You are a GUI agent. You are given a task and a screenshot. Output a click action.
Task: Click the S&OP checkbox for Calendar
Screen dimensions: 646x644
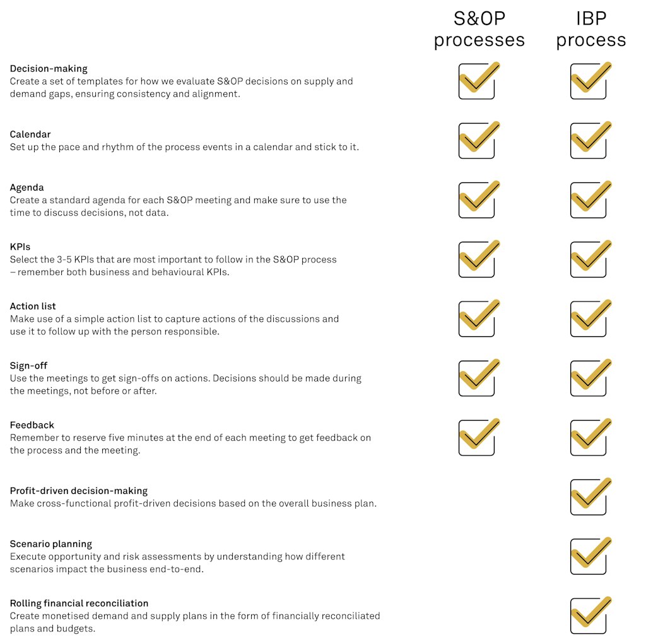coord(476,141)
